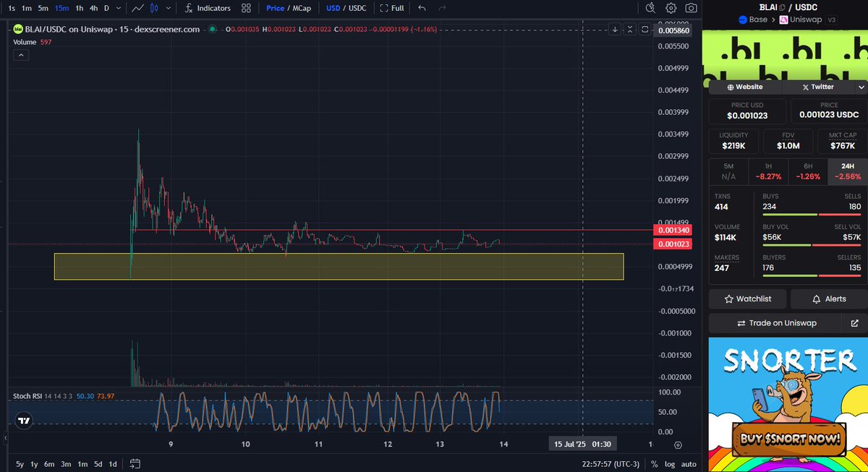This screenshot has height=472, width=868.
Task: Switch chart to MCap mode
Action: 301,8
